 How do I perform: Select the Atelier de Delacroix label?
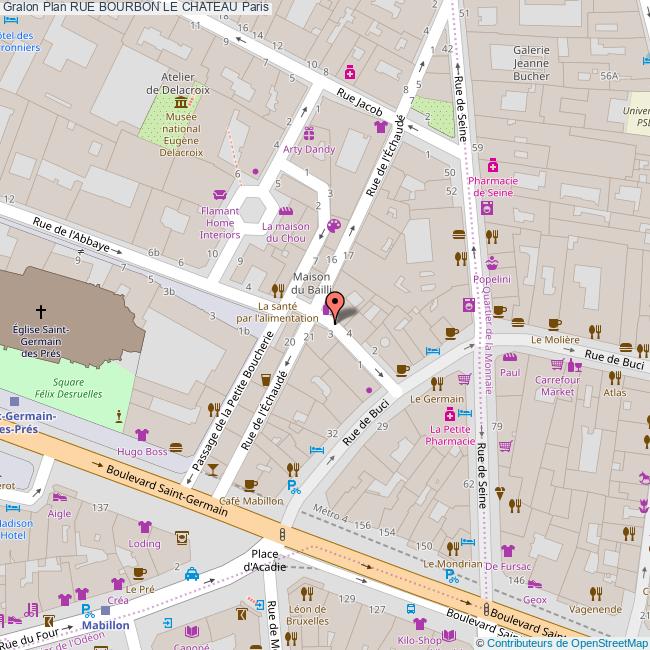(x=182, y=81)
